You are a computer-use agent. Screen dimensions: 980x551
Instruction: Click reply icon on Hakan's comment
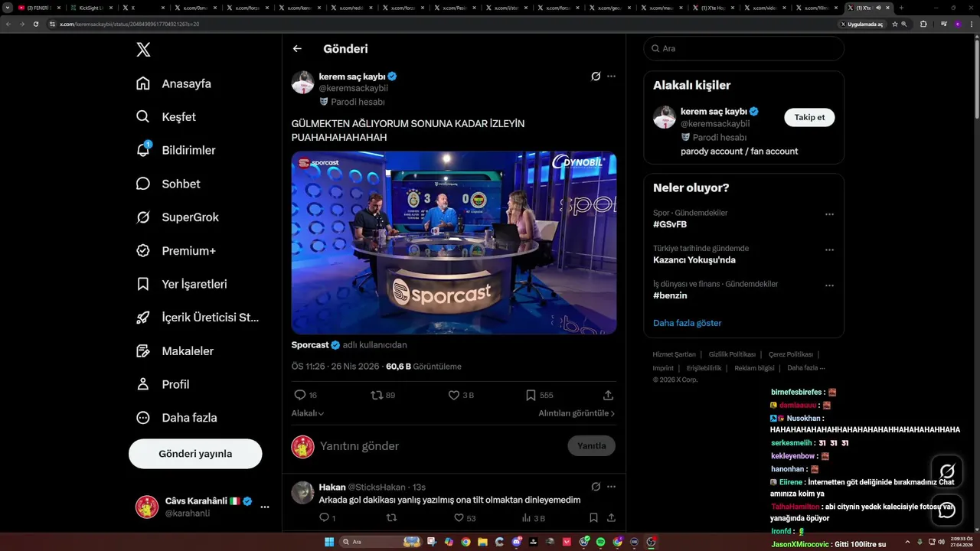pyautogui.click(x=324, y=518)
